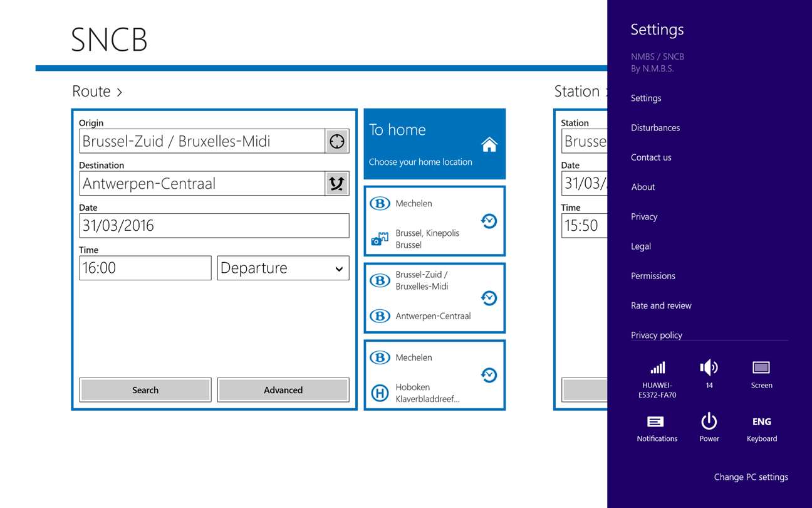This screenshot has width=812, height=508.
Task: Click the Route Time field 16:00
Action: (145, 268)
